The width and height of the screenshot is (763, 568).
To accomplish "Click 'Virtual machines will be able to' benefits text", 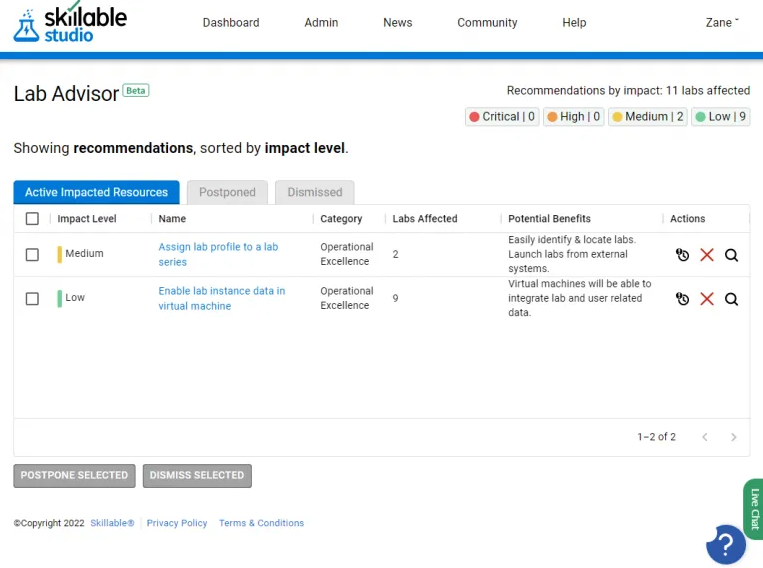I will pos(580,283).
